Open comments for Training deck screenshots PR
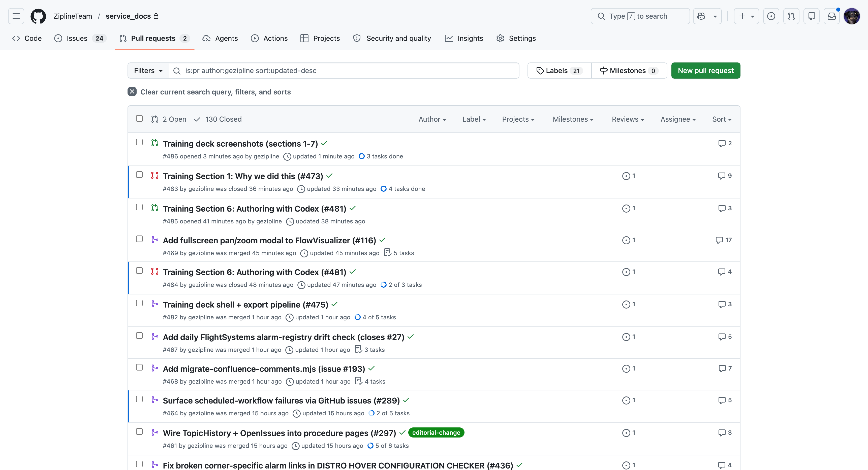 (725, 143)
